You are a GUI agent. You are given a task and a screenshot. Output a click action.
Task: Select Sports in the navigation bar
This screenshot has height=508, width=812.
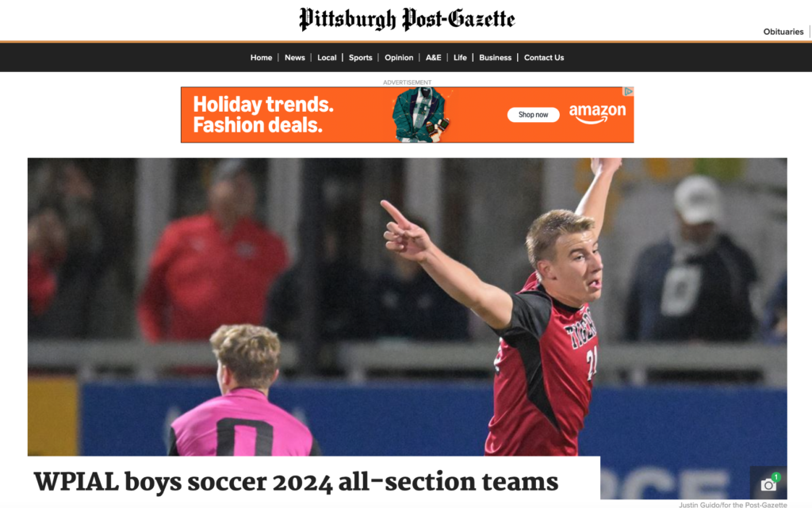[361, 57]
